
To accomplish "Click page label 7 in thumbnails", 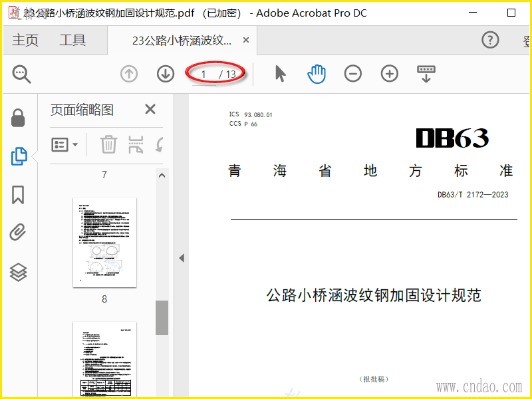I will coord(104,174).
